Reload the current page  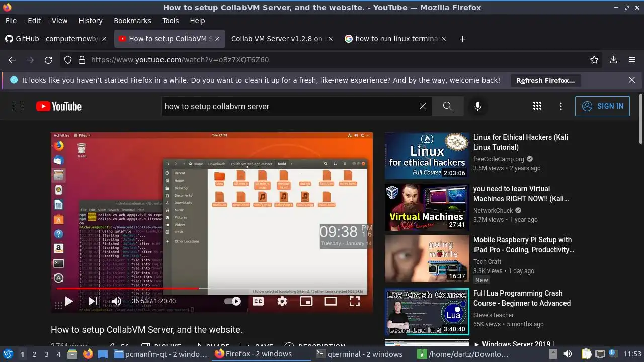pos(48,60)
